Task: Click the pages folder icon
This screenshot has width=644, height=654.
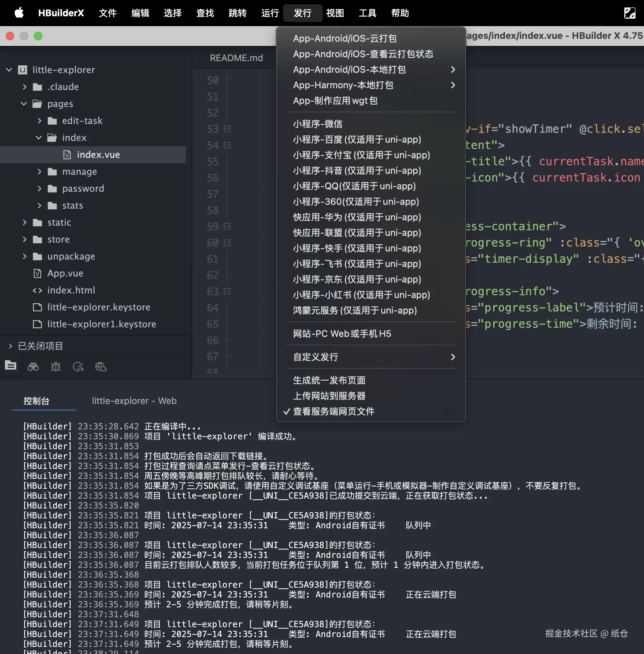Action: coord(37,104)
